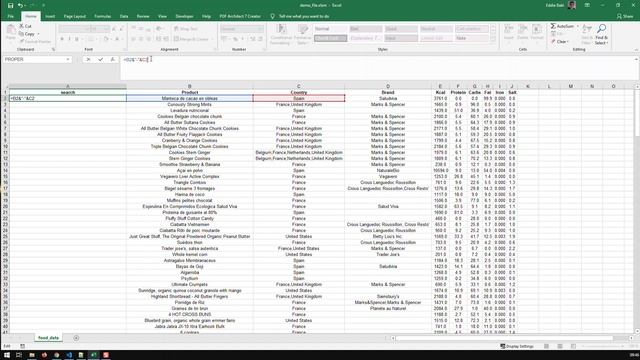Adjust the zoom slider in status bar
The height and width of the screenshot is (360, 640).
point(602,346)
